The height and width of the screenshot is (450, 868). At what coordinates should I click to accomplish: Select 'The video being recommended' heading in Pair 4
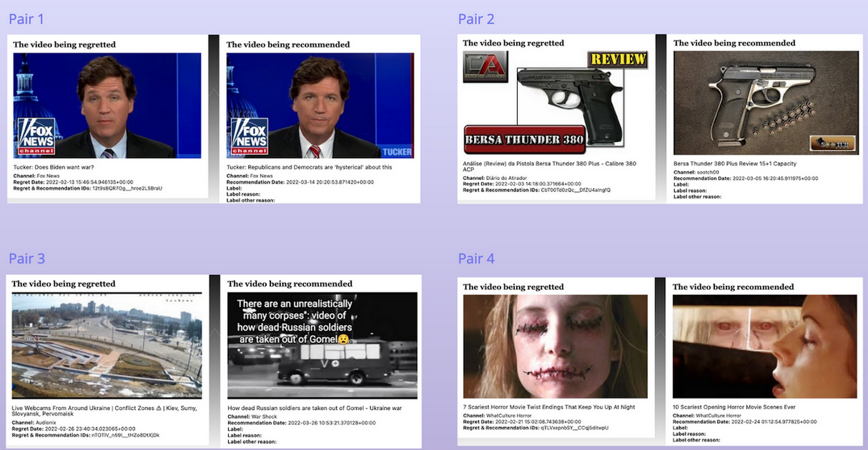tap(734, 286)
